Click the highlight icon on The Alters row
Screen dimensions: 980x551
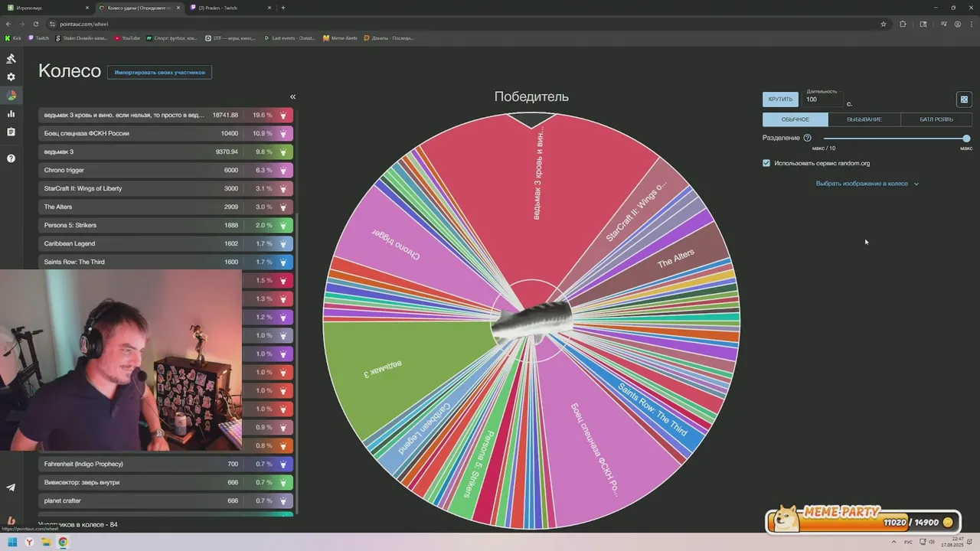tap(283, 207)
